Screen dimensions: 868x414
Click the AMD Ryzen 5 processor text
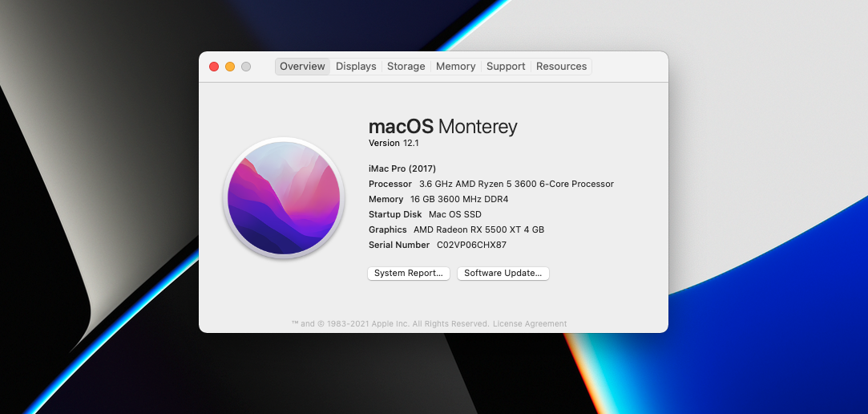click(516, 184)
